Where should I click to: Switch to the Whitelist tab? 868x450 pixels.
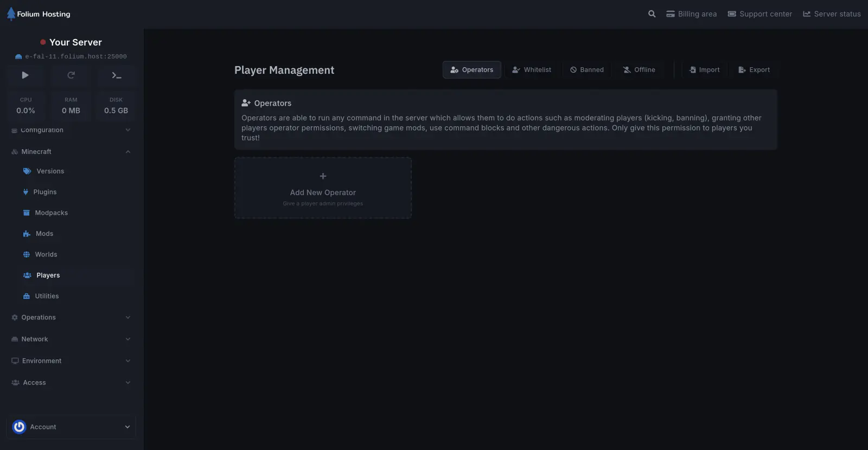pos(532,70)
